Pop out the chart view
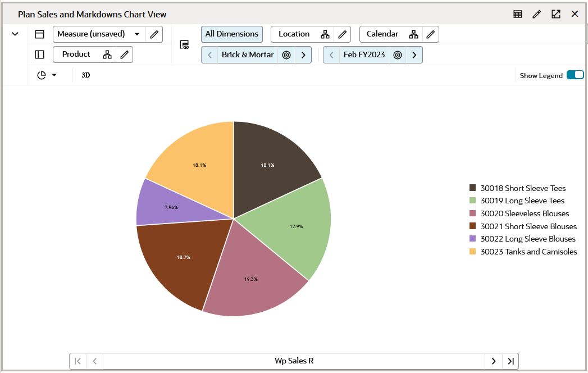 coord(555,14)
